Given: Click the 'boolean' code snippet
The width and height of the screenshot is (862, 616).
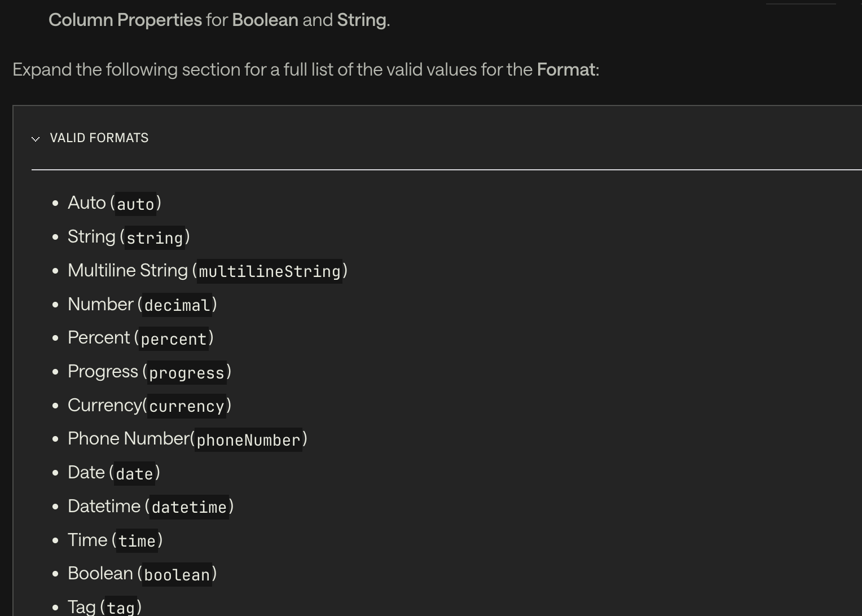Looking at the screenshot, I should (x=177, y=575).
